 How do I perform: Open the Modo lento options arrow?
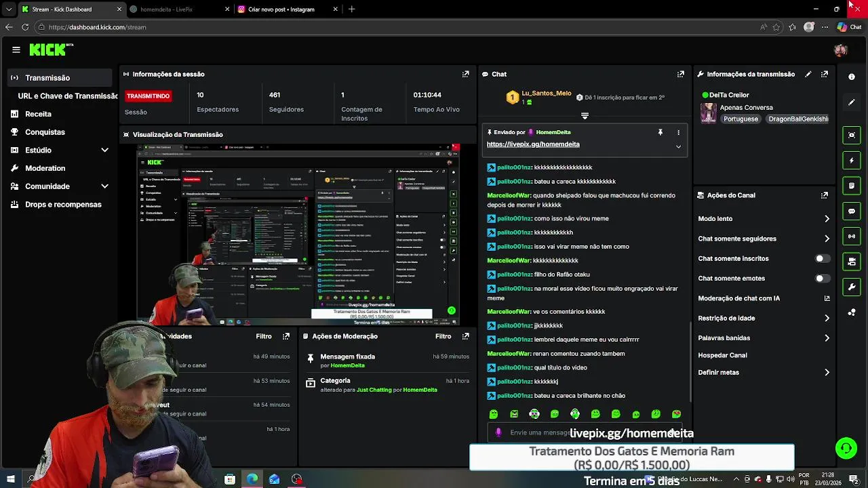click(x=827, y=219)
